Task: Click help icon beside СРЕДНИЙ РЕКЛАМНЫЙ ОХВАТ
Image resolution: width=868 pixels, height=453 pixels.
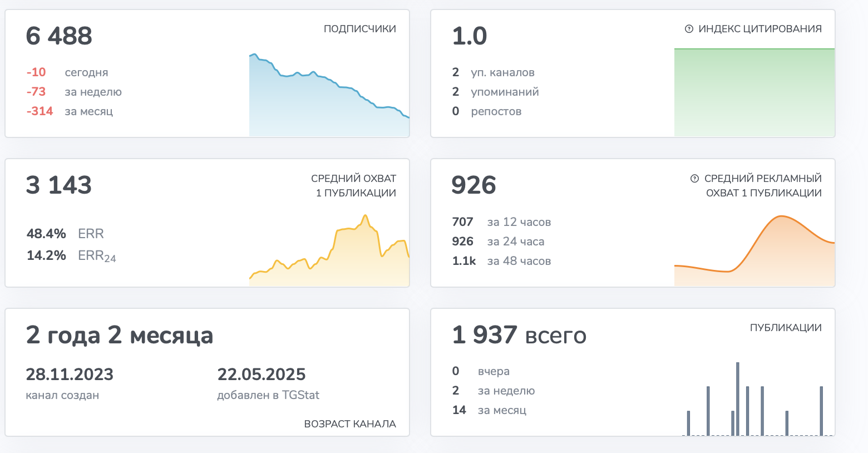Action: point(694,179)
